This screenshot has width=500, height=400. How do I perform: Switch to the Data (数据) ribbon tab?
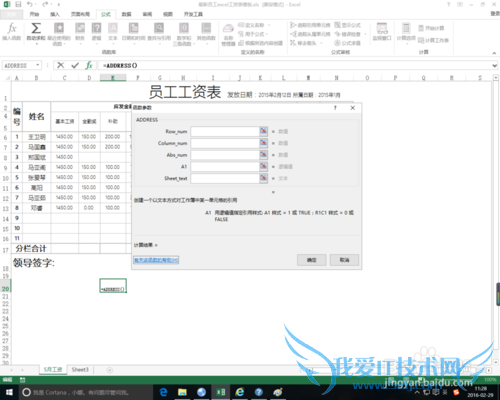pyautogui.click(x=126, y=14)
